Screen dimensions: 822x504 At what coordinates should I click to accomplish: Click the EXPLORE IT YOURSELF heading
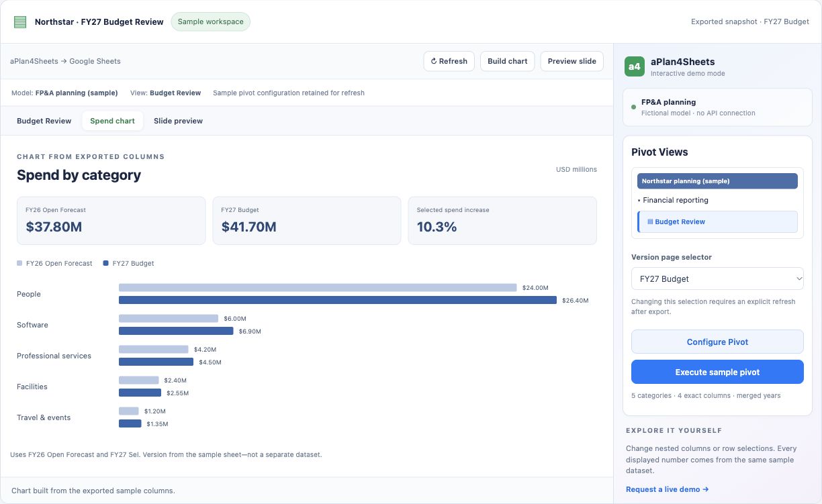tap(674, 430)
